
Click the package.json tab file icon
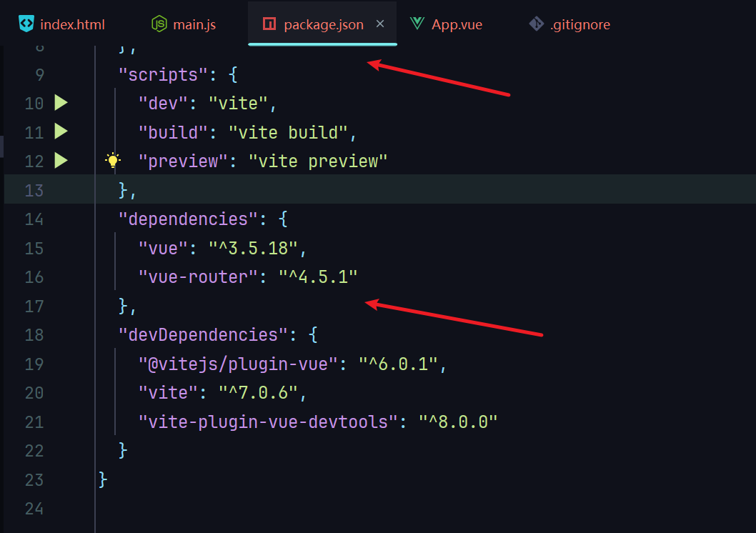click(269, 24)
